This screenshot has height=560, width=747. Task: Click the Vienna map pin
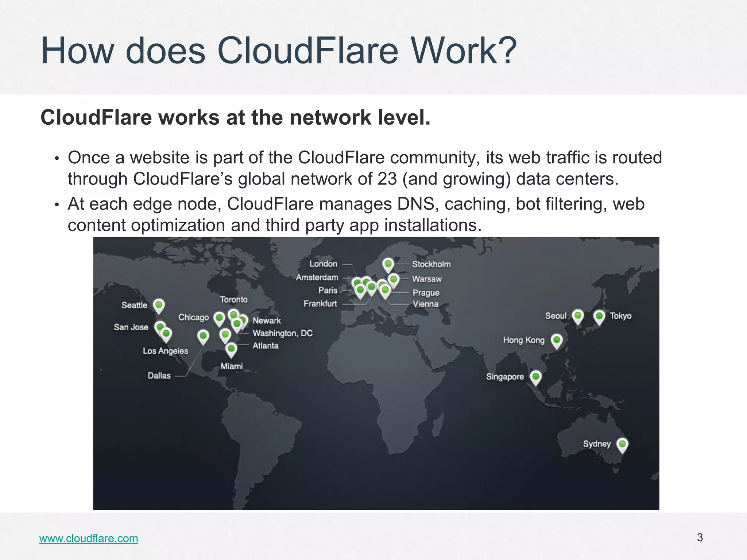tap(385, 292)
